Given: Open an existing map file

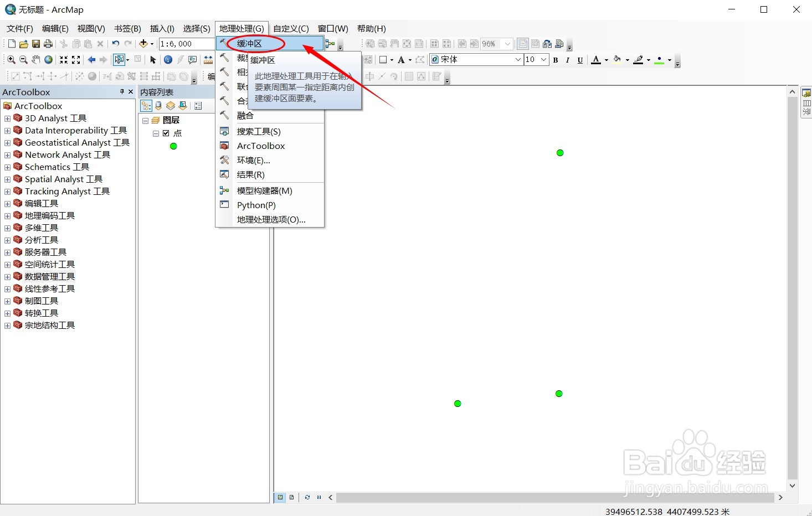Looking at the screenshot, I should pyautogui.click(x=24, y=44).
